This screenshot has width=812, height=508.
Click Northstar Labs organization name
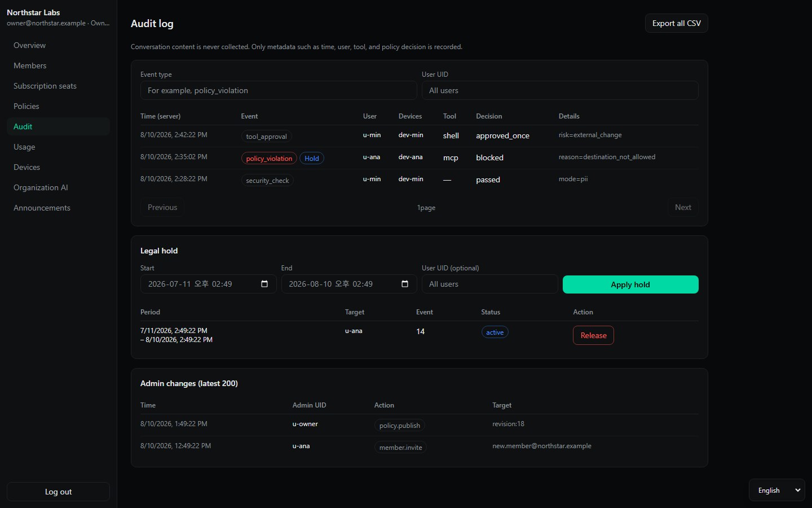click(x=33, y=12)
